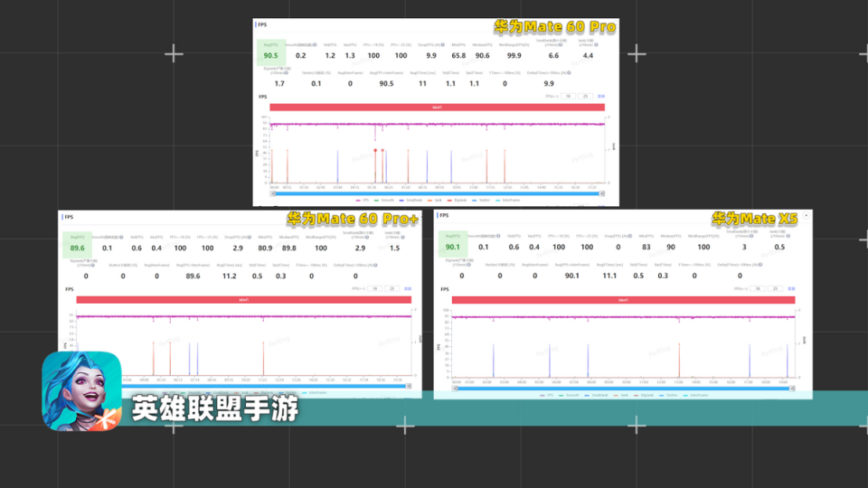Toggle Smooth legend series in Mate 60 Pro chart
Screen dimensions: 868x488
tap(384, 201)
